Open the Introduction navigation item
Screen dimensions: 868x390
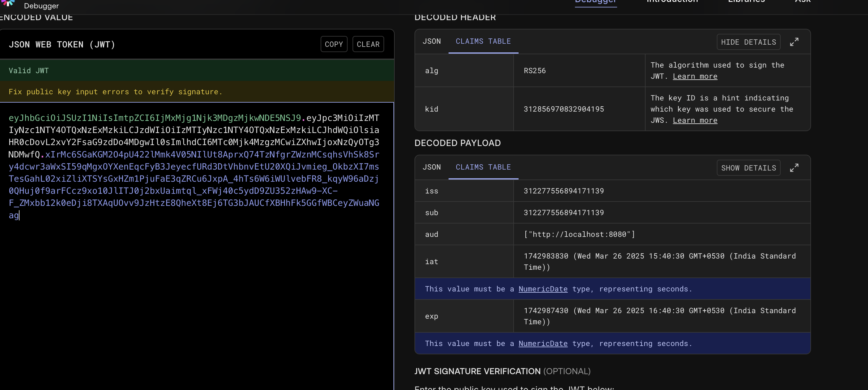pos(672,2)
